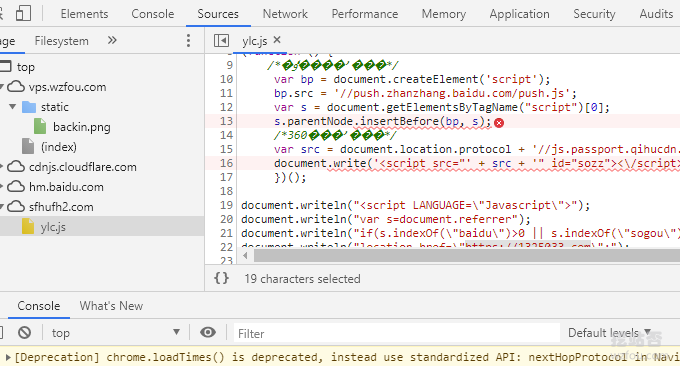Click cloud icon beside sfhufh2.com
The height and width of the screenshot is (366, 680).
[x=16, y=206]
